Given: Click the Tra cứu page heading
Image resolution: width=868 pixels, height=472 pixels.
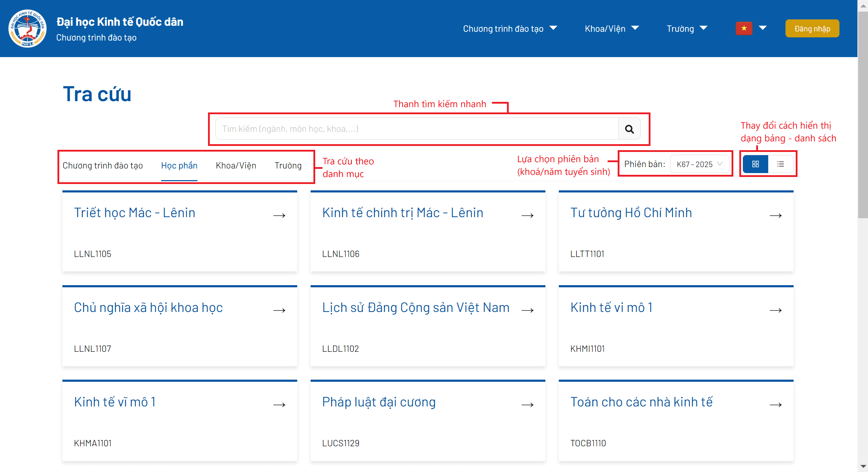Looking at the screenshot, I should [x=97, y=94].
